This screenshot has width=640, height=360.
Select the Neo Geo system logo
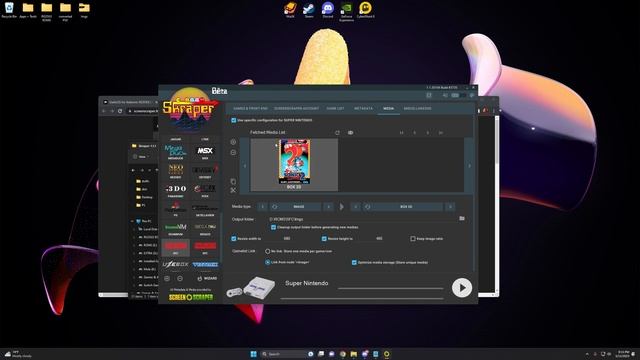point(176,169)
